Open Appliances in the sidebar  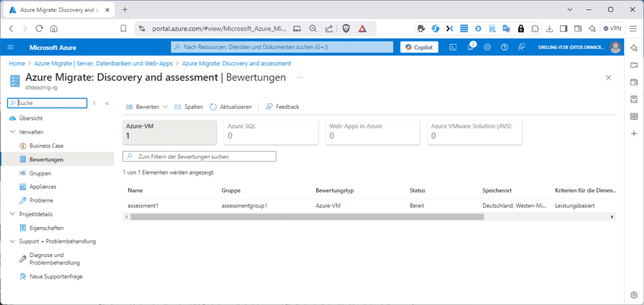click(x=43, y=186)
